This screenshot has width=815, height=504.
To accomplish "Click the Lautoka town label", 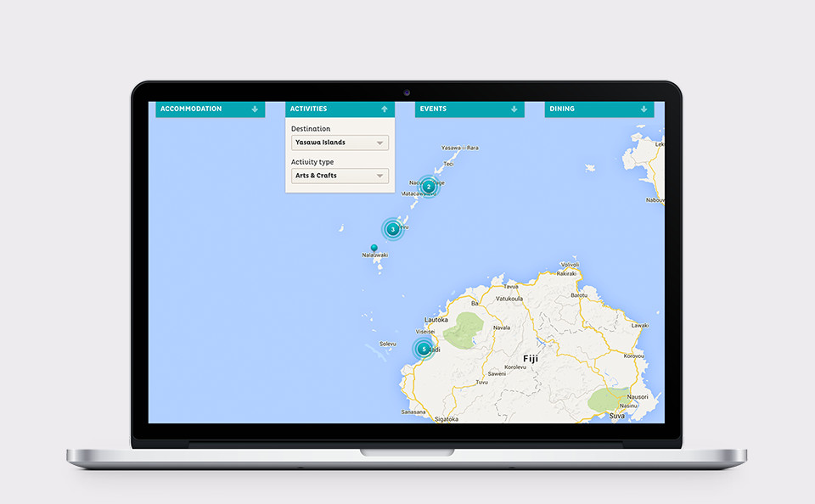I will 436,320.
